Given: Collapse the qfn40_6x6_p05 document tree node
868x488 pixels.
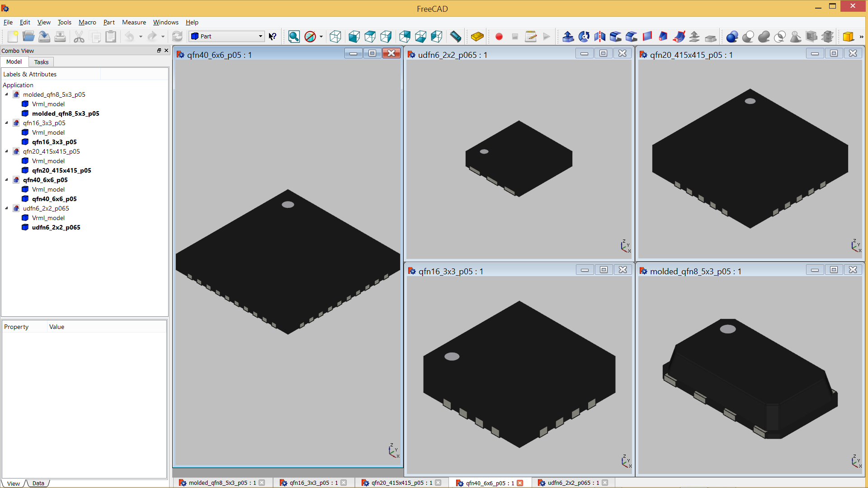Looking at the screenshot, I should pyautogui.click(x=6, y=180).
